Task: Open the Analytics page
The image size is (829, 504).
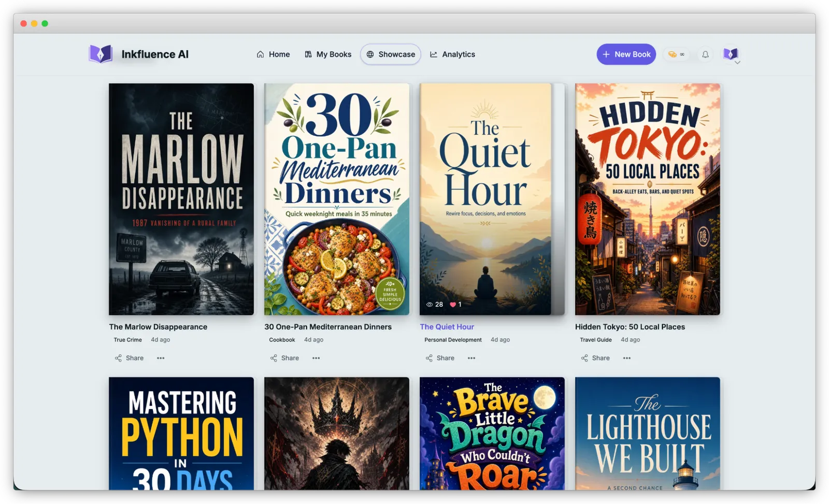Action: pyautogui.click(x=452, y=54)
